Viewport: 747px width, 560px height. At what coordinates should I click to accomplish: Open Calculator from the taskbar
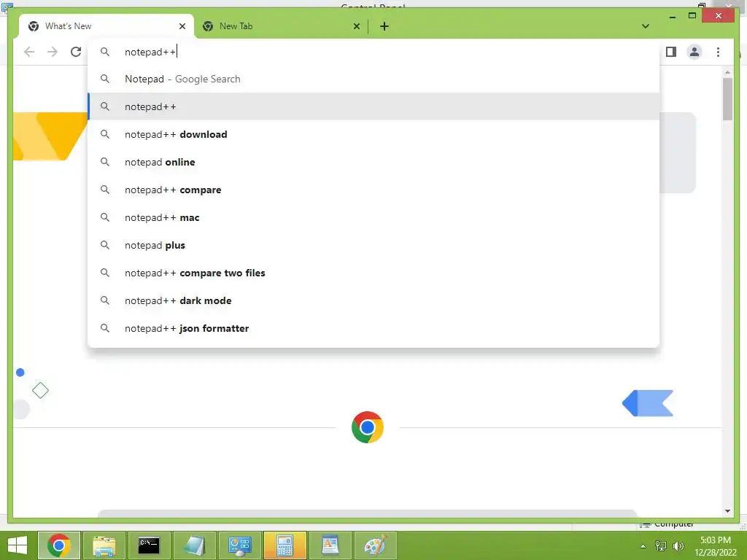(285, 545)
